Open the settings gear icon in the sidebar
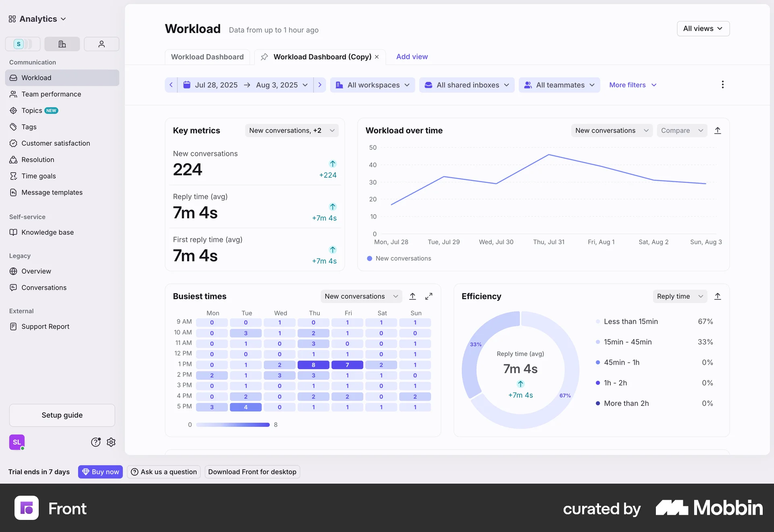 pyautogui.click(x=111, y=442)
